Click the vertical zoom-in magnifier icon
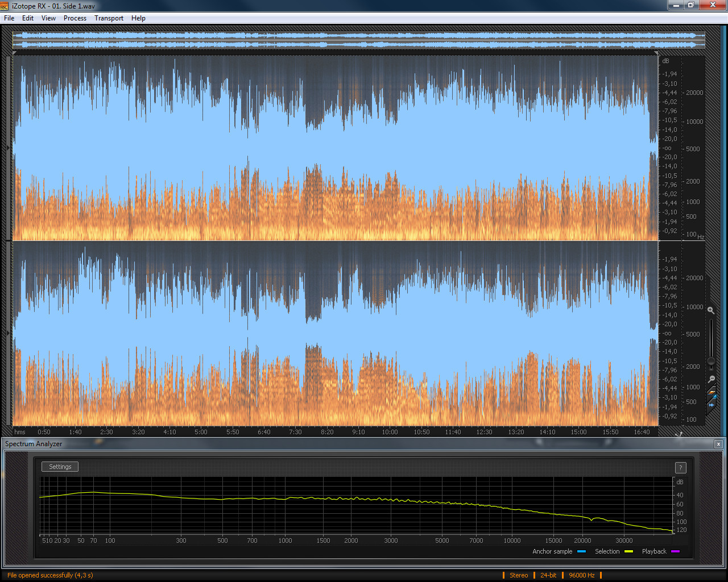Image resolution: width=728 pixels, height=582 pixels. click(x=711, y=310)
